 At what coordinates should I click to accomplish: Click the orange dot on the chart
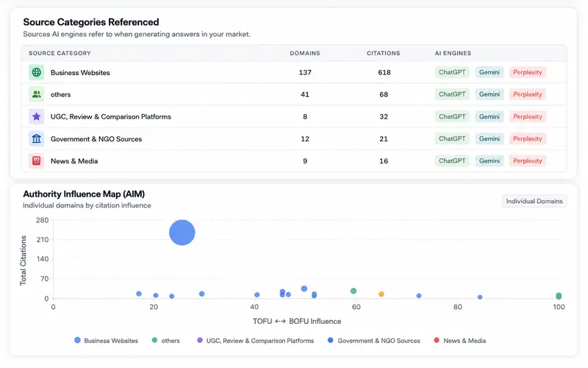tap(381, 294)
